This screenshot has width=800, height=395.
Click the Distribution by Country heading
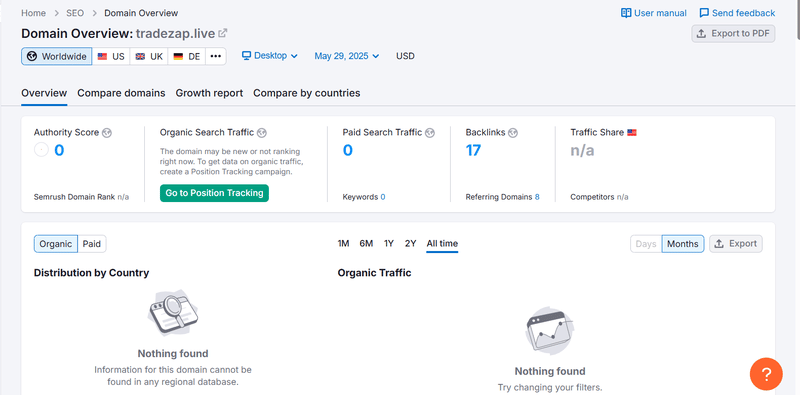click(x=91, y=273)
